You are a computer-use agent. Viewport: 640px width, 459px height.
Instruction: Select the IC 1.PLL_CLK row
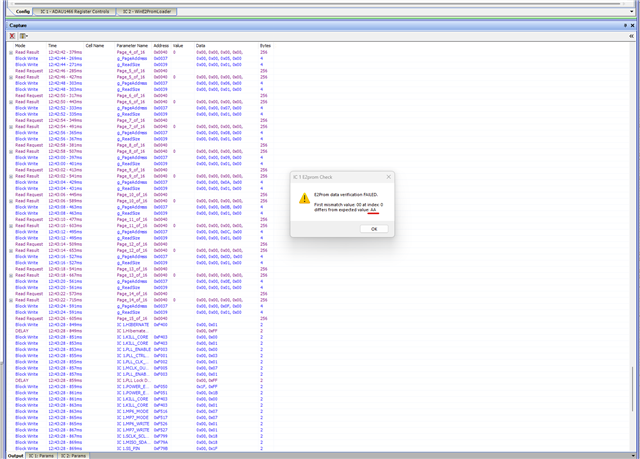click(x=139, y=362)
